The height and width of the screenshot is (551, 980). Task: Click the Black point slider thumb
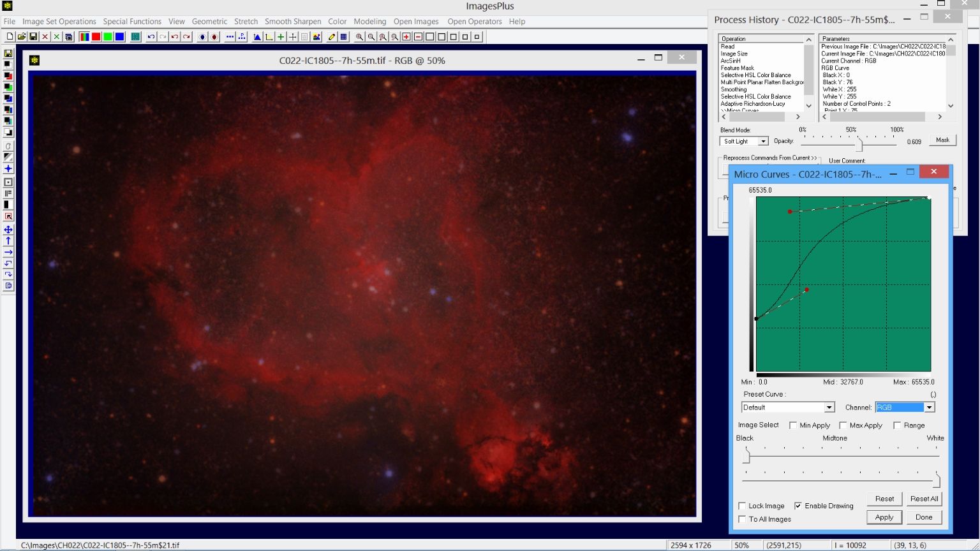pos(746,455)
